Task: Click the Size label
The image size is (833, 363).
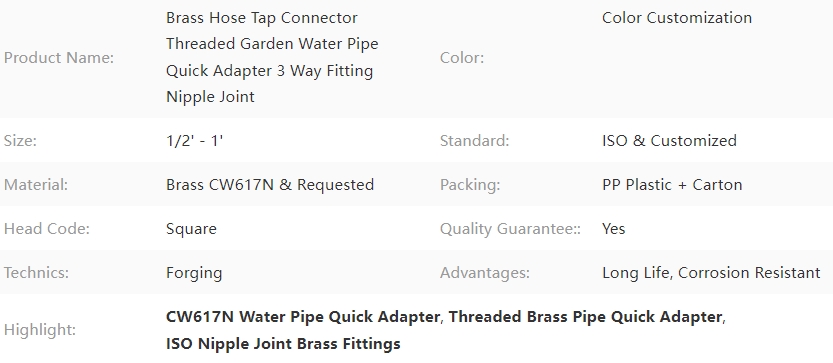Action: click(20, 141)
